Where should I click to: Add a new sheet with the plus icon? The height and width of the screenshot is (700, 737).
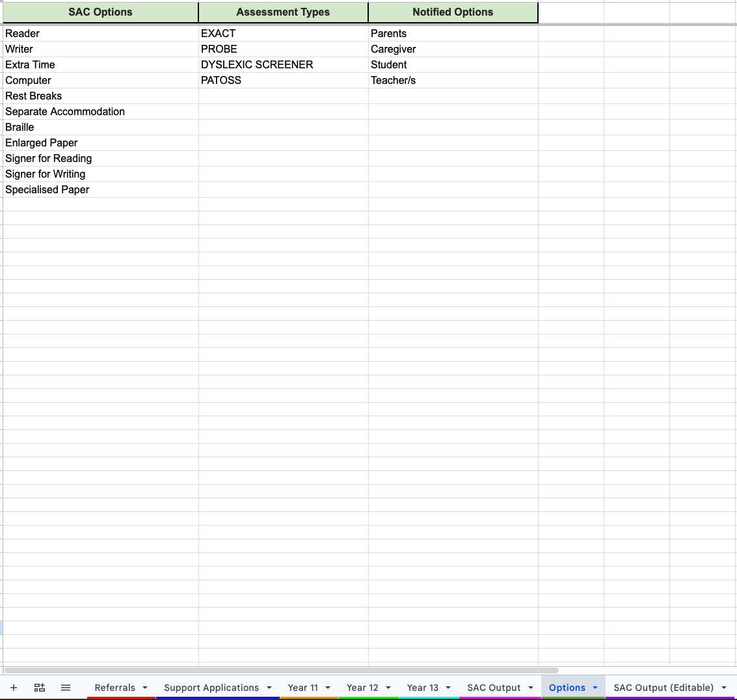(x=14, y=688)
